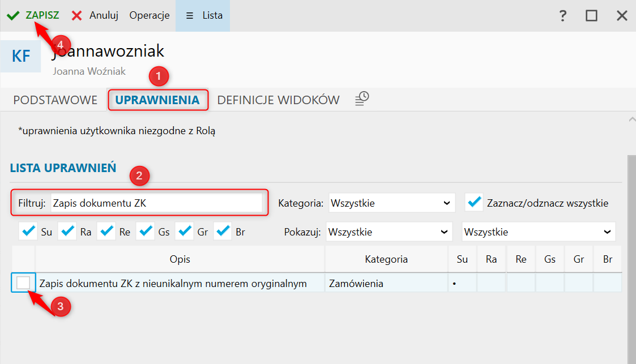This screenshot has width=636, height=364.
Task: Expand the rightmost Wszystkie dropdown
Action: (x=538, y=232)
